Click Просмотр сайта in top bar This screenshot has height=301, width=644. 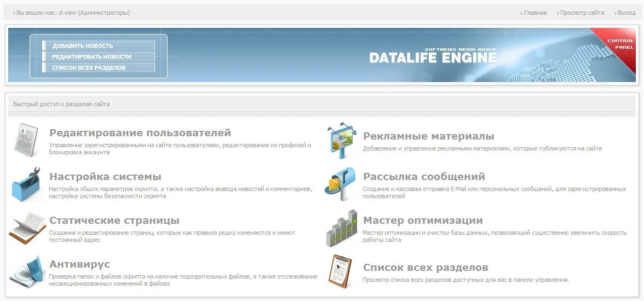coord(582,13)
